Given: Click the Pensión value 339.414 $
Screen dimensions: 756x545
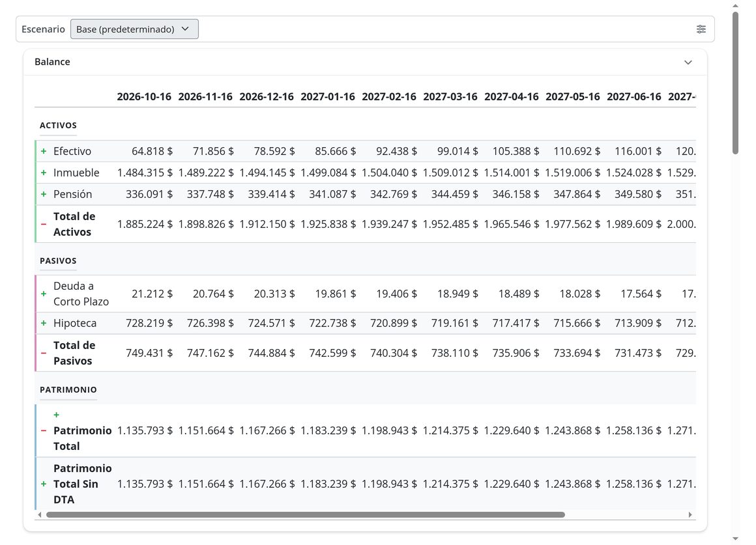Looking at the screenshot, I should (272, 194).
